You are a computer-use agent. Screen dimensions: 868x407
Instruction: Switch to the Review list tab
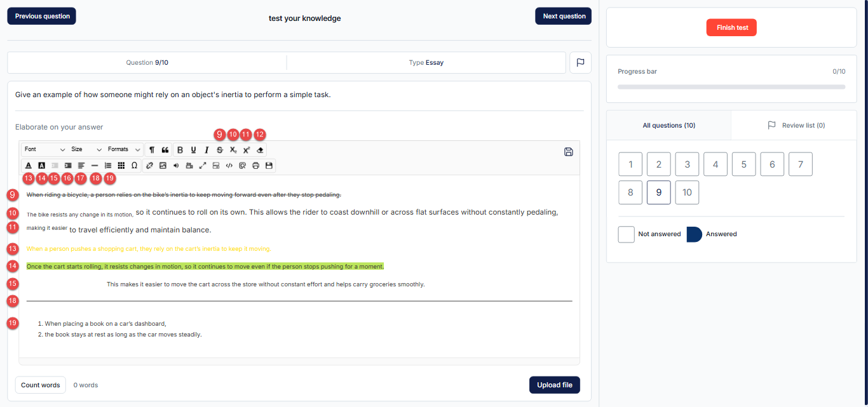click(796, 125)
